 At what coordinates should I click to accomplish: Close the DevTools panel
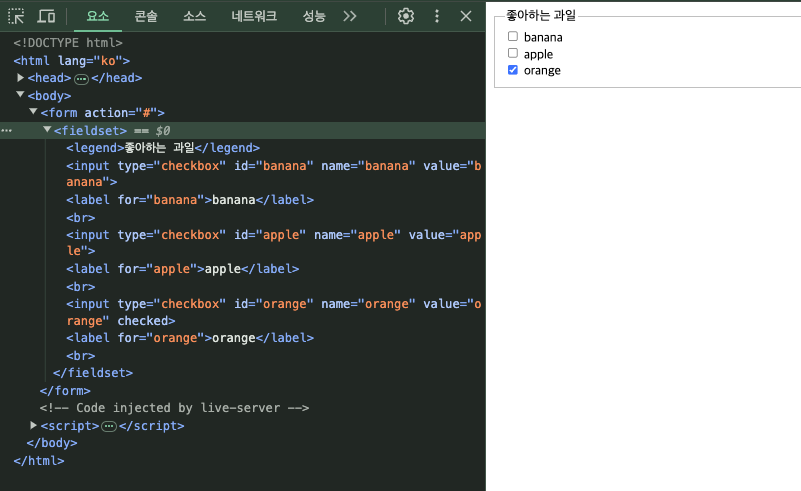465,16
